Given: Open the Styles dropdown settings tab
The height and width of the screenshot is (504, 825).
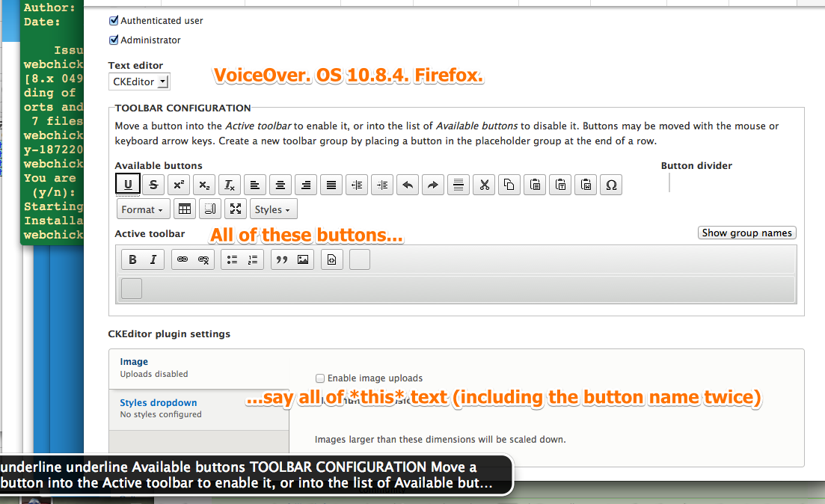Looking at the screenshot, I should [x=199, y=410].
